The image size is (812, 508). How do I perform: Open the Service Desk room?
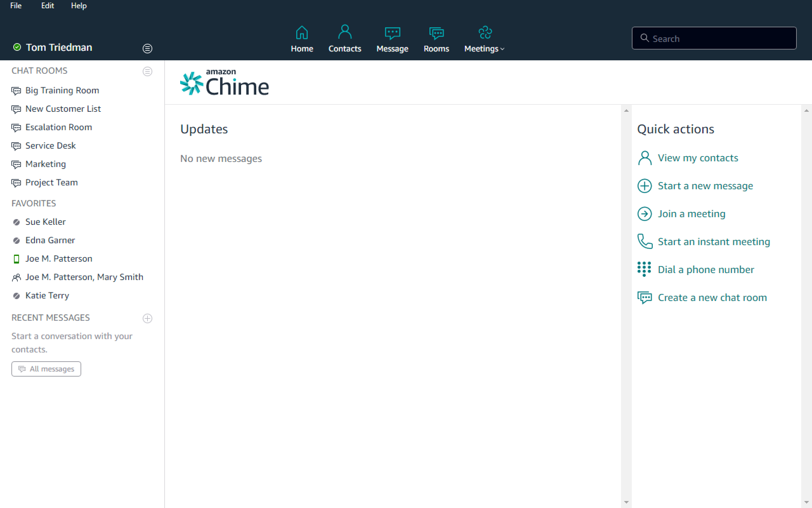[x=50, y=145]
